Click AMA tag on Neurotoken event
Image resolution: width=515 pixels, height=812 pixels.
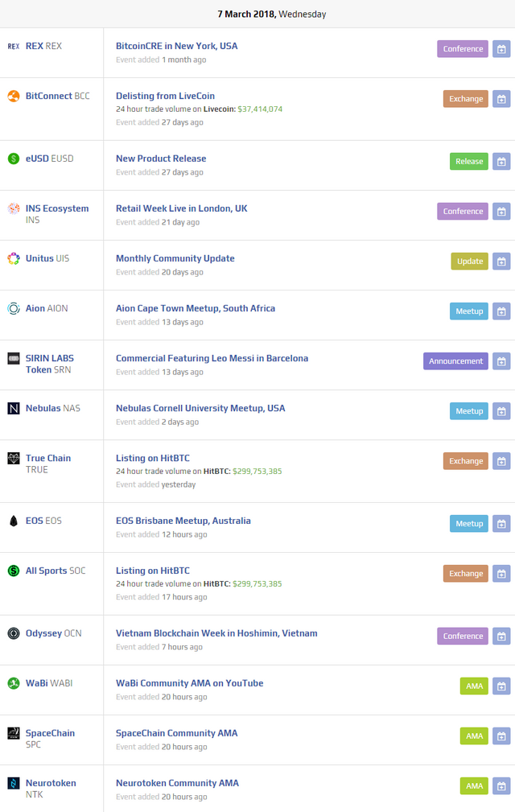click(x=474, y=786)
